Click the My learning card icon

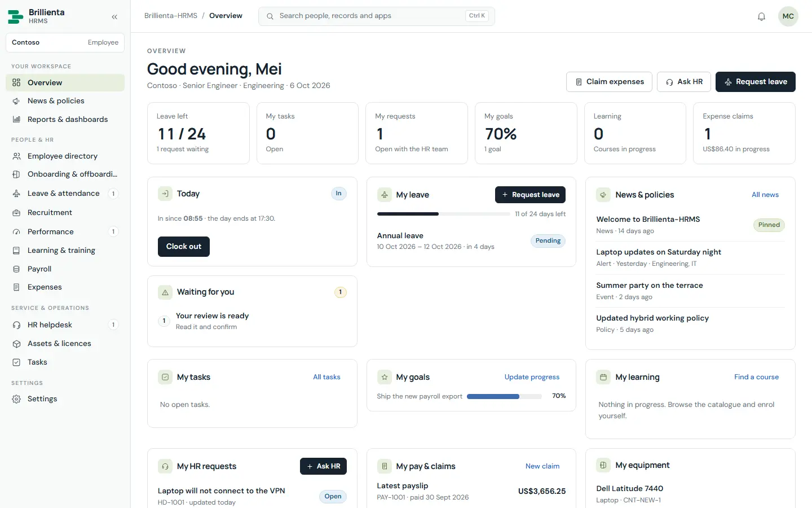603,377
